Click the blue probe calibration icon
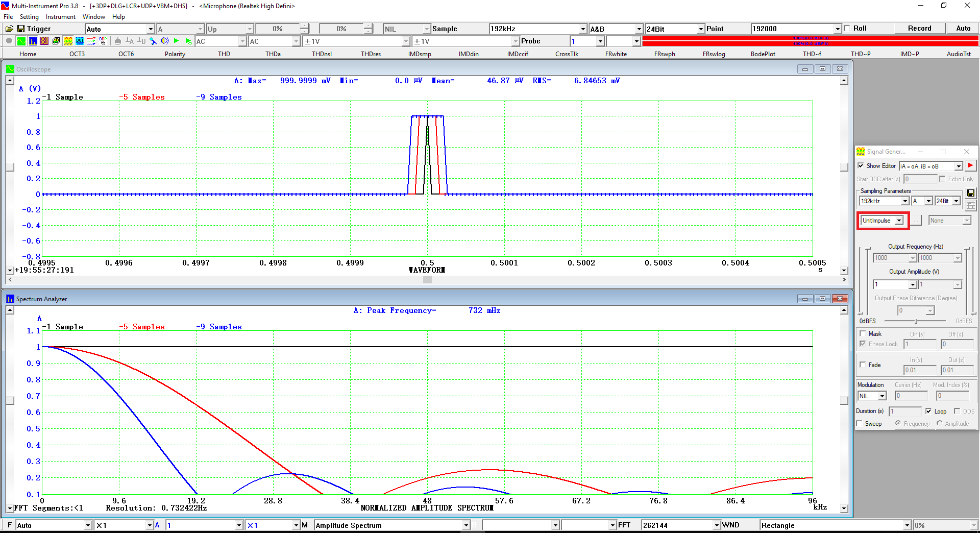980x533 pixels. 153,41
